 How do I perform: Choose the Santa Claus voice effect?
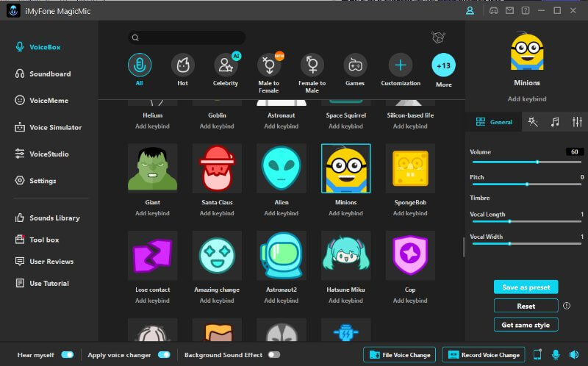click(x=217, y=168)
